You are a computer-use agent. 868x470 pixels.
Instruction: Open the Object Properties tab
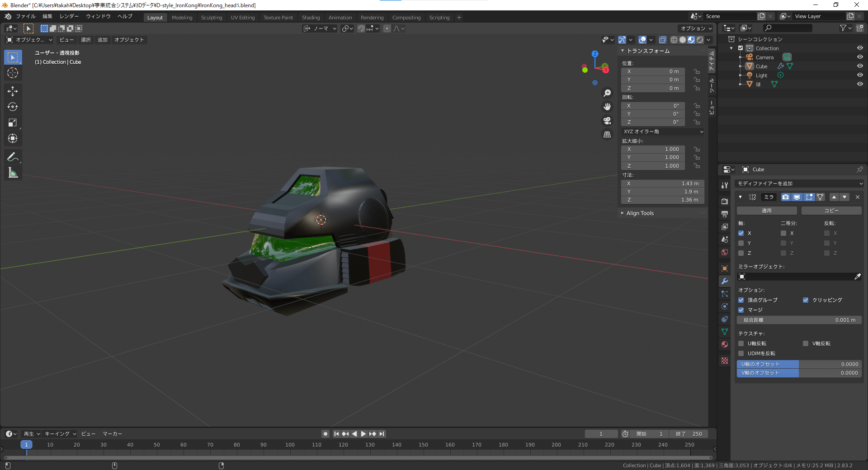[x=725, y=268]
